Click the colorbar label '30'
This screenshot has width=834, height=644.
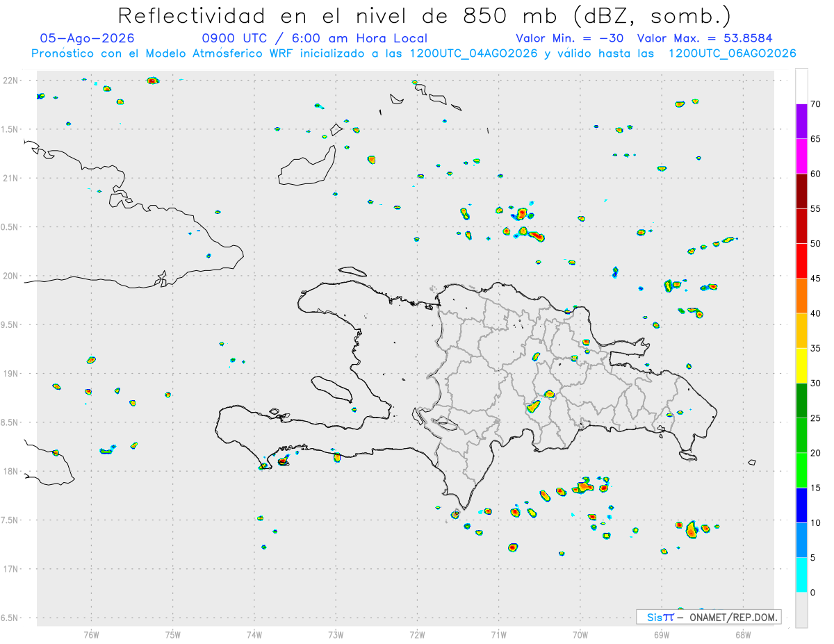pos(815,383)
